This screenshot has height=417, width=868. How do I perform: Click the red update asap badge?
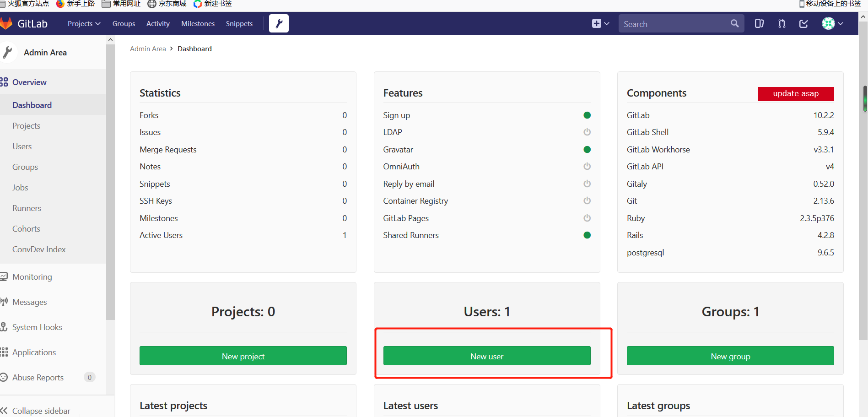[796, 93]
